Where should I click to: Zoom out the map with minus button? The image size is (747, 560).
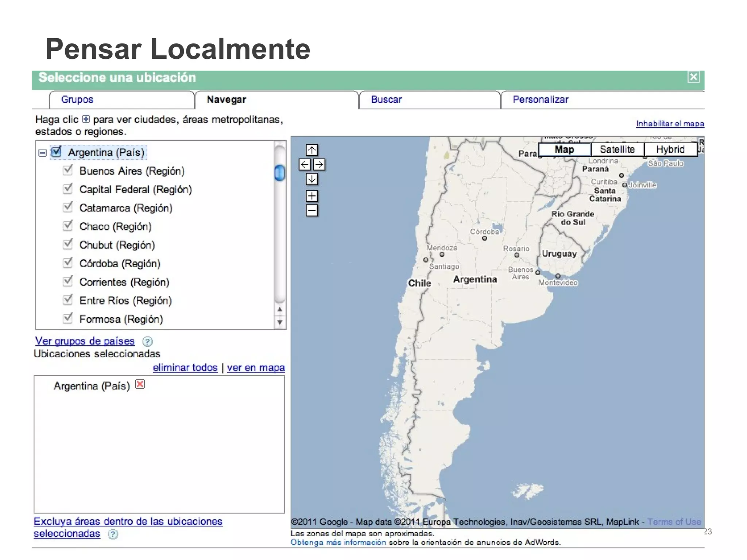coord(312,210)
